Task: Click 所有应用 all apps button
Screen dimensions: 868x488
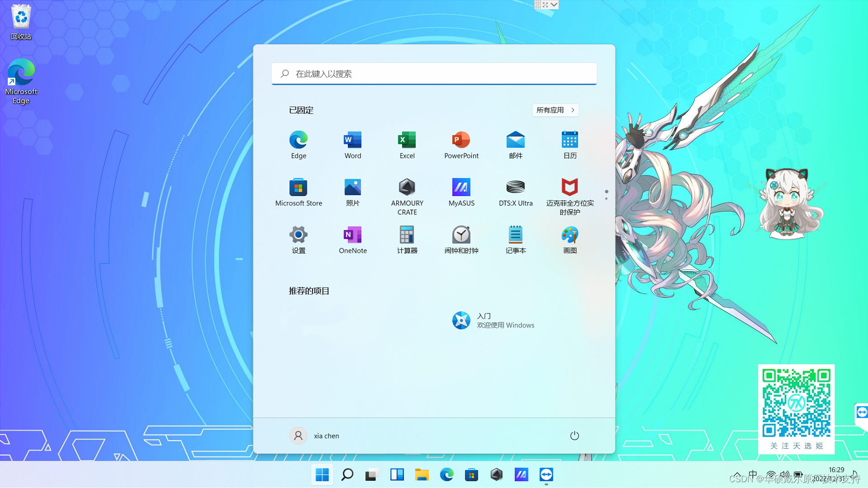Action: click(x=555, y=110)
